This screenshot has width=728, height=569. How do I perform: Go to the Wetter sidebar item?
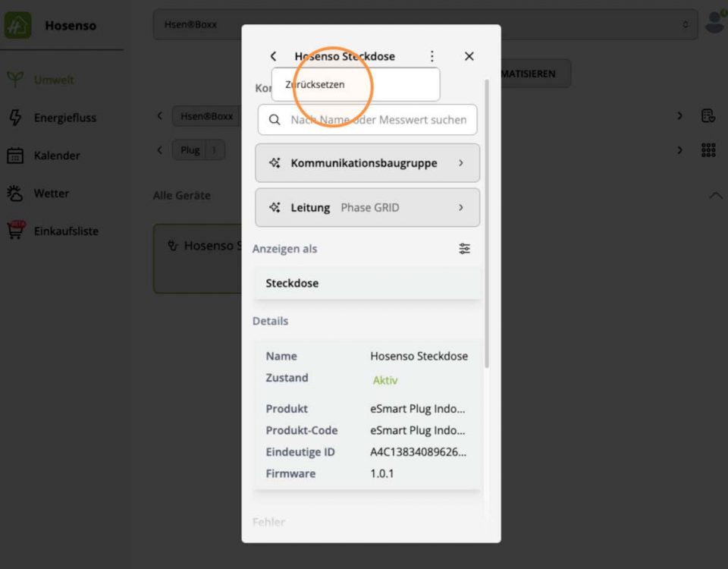click(x=51, y=193)
